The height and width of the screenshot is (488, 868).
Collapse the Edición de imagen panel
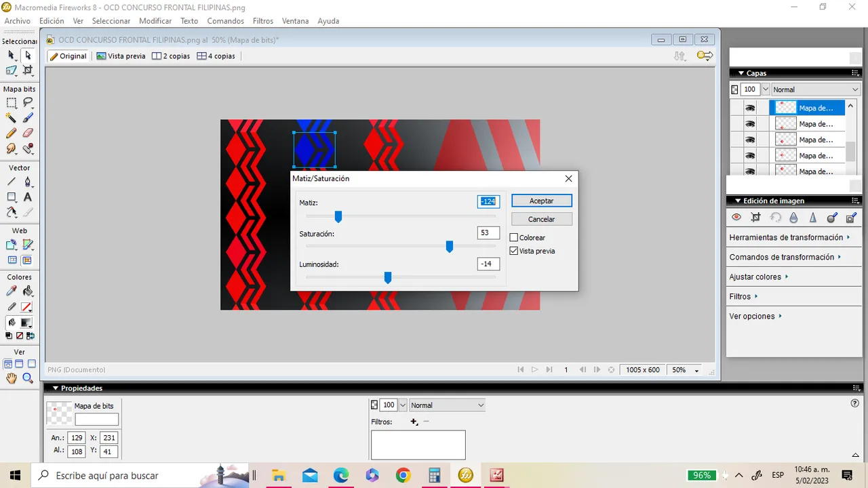(736, 201)
